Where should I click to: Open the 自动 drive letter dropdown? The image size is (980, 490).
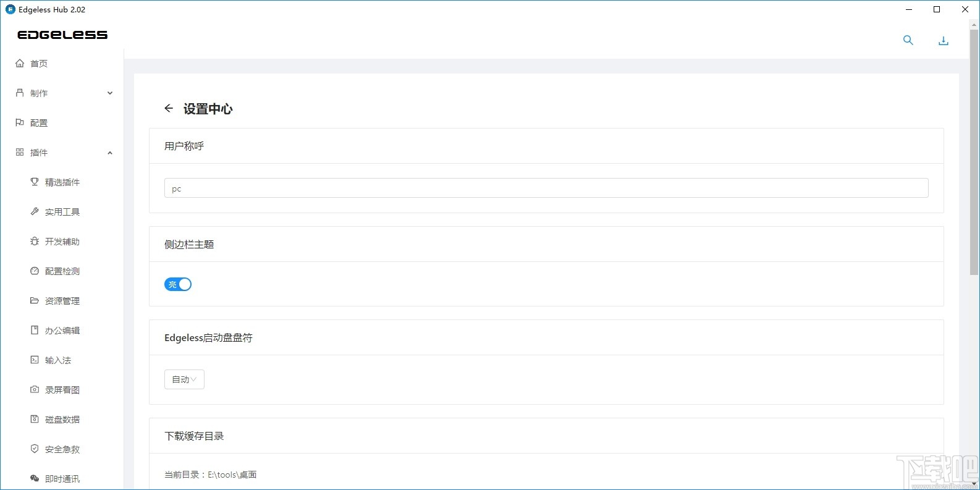coord(184,379)
